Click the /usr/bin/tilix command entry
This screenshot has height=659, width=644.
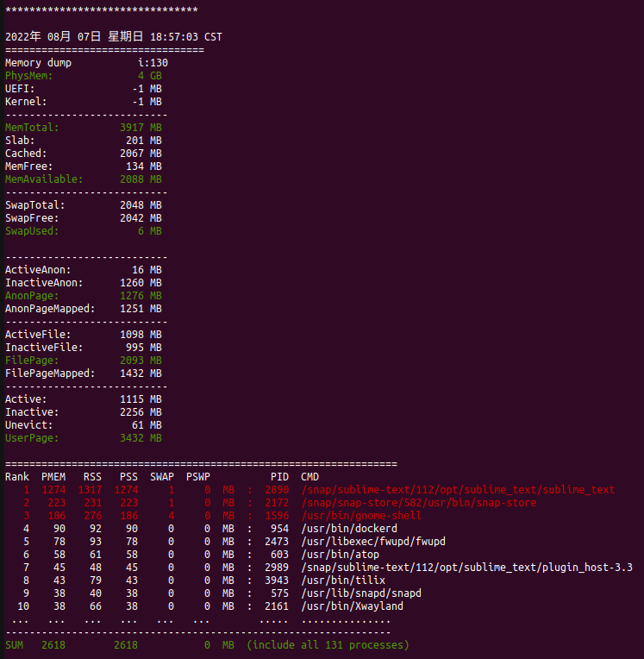[343, 581]
